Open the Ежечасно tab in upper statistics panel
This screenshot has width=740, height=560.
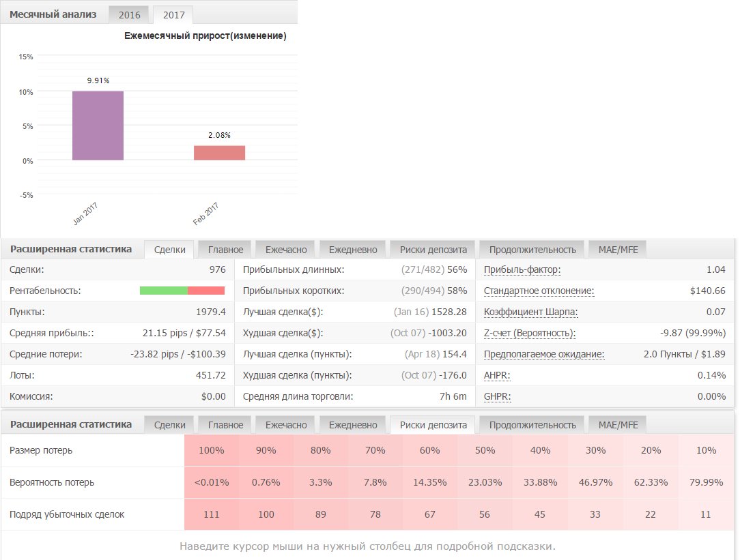pyautogui.click(x=286, y=250)
